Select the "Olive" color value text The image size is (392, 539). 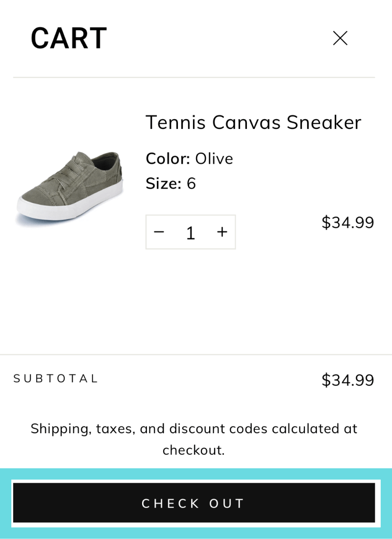(x=214, y=159)
